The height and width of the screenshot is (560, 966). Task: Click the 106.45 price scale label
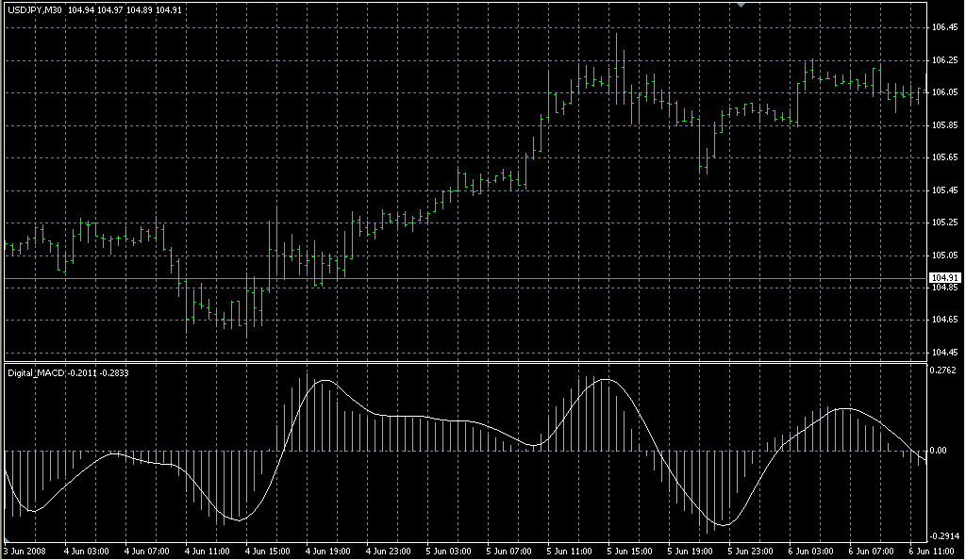point(944,27)
